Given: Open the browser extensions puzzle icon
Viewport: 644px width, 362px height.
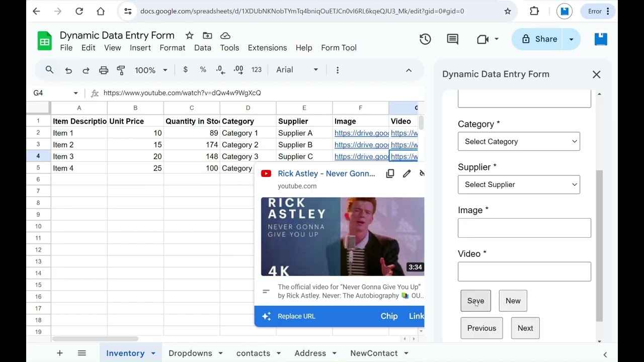Looking at the screenshot, I should click(534, 11).
